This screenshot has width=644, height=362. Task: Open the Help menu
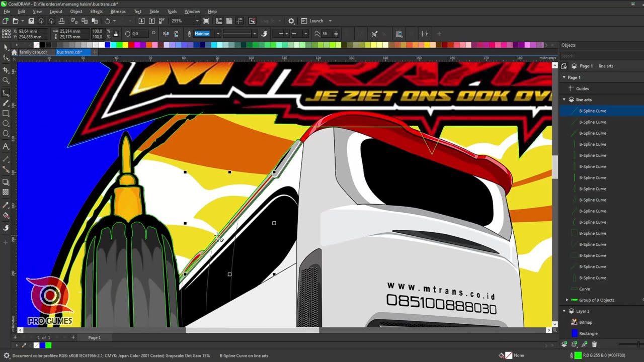(212, 12)
